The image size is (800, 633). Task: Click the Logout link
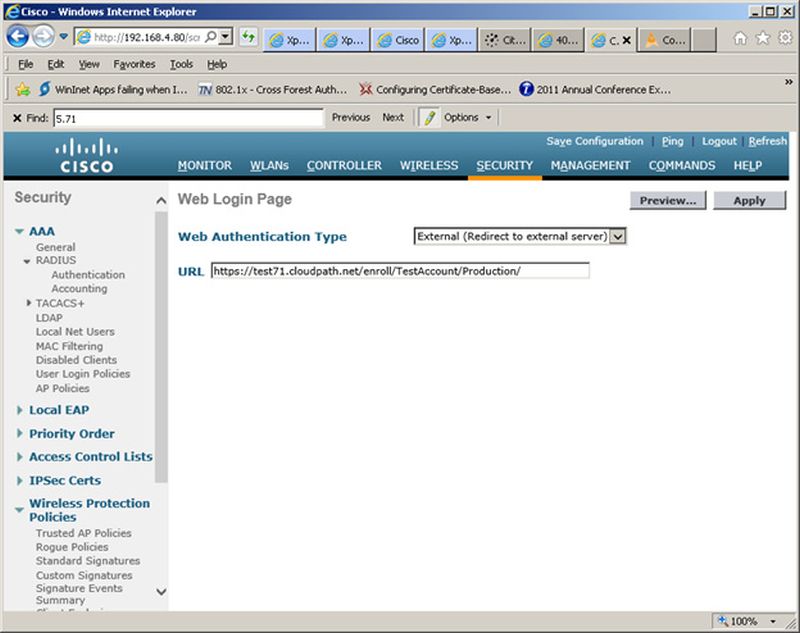719,141
